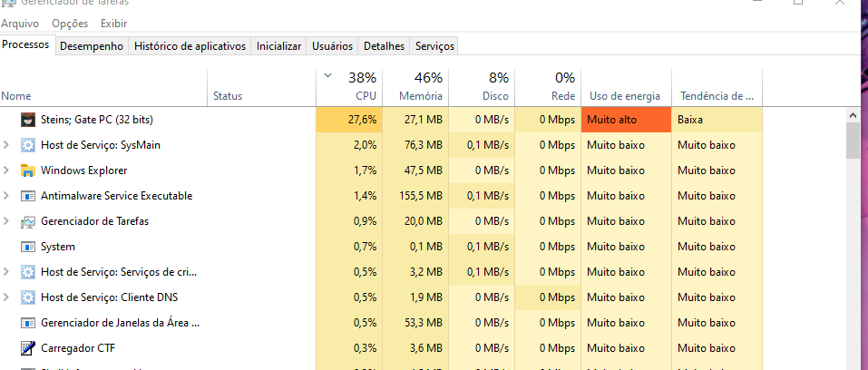Screen dimensions: 868x370
Task: Click the Gerenciador de Janelas icon
Action: click(27, 323)
